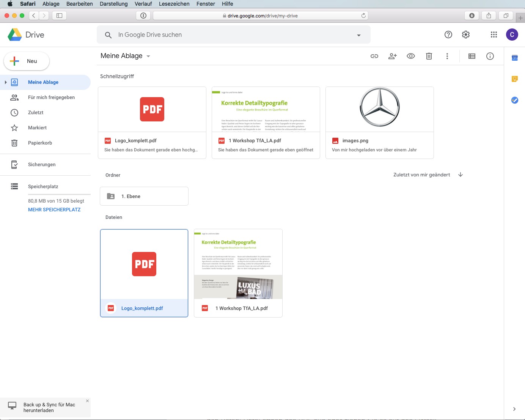525x420 pixels.
Task: Switch to list view layout
Action: pos(472,56)
